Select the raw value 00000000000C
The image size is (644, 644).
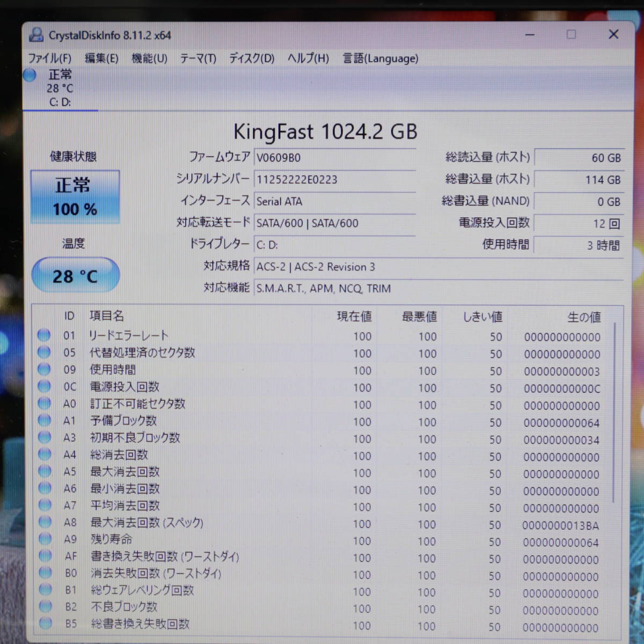(562, 389)
